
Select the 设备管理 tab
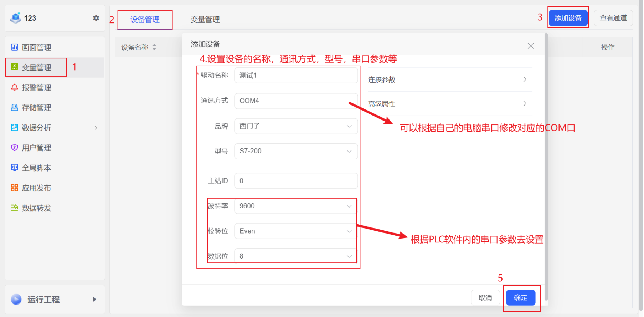(145, 20)
